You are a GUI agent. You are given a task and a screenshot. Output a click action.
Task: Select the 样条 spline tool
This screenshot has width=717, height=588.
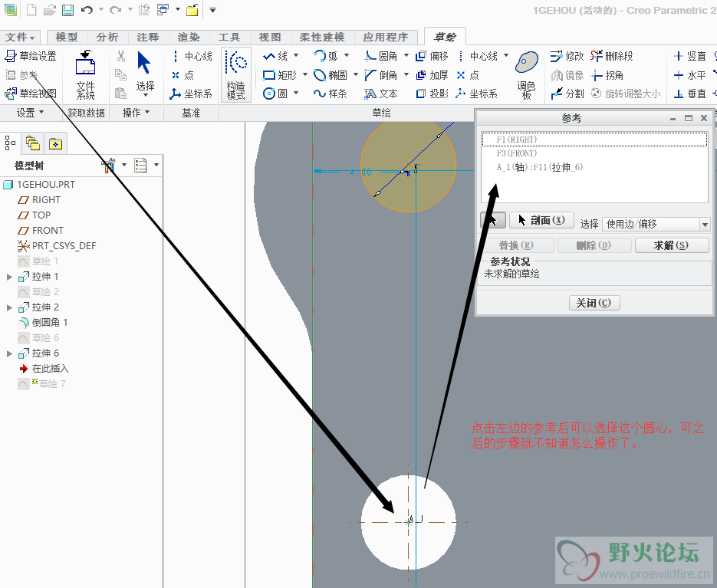(331, 94)
